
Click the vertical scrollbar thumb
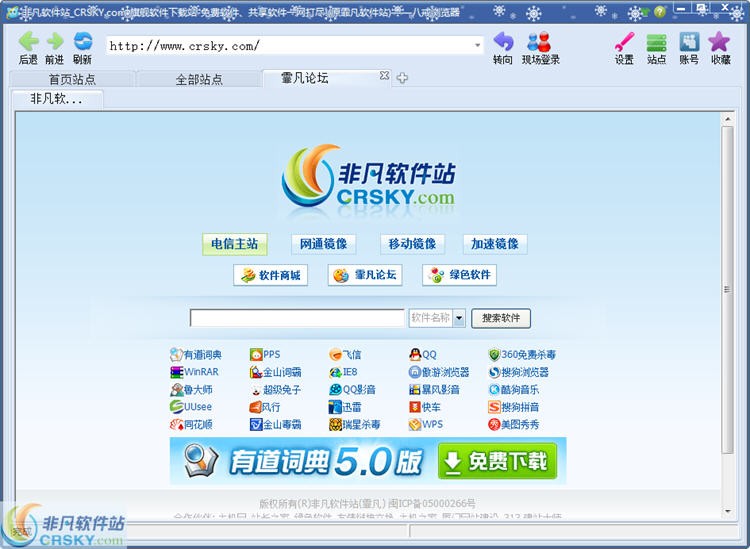(x=727, y=289)
